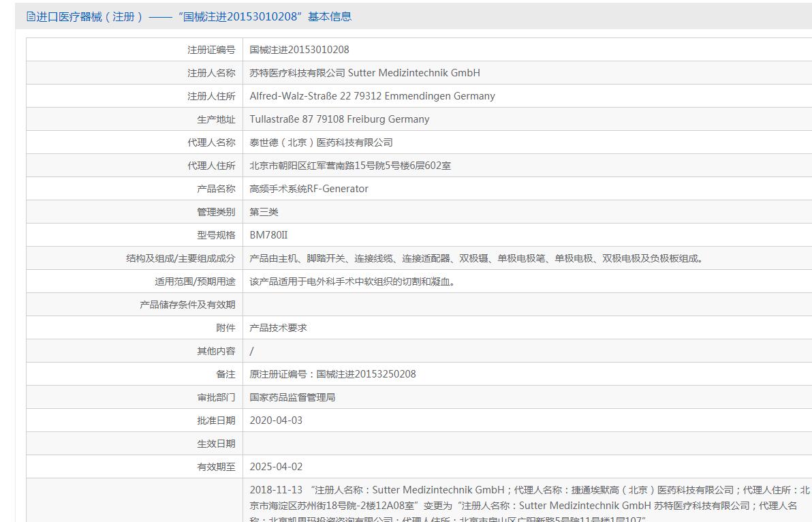Image resolution: width=812 pixels, height=522 pixels.
Task: Click the 其他内容 label
Action: point(216,351)
